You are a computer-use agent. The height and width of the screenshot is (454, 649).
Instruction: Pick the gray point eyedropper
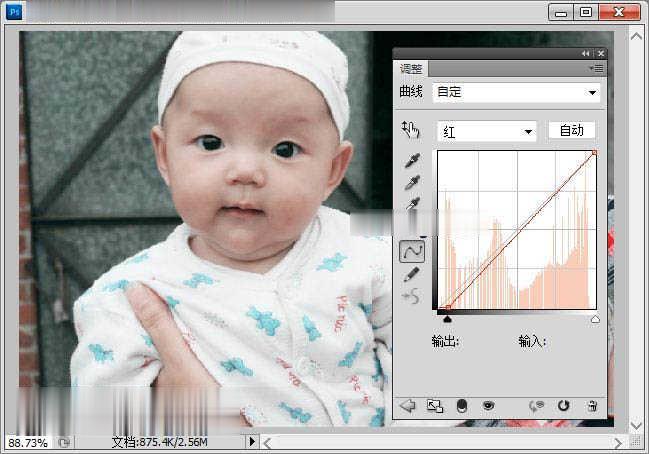pyautogui.click(x=412, y=182)
